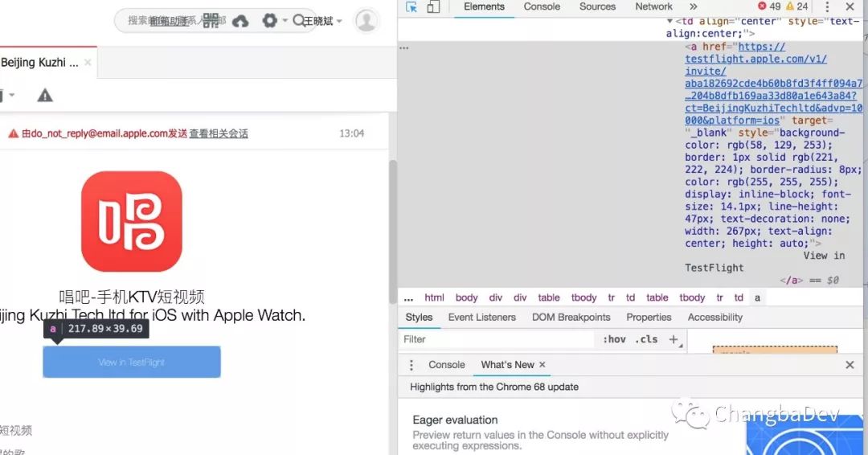Select the last a breadcrumb element

point(757,297)
